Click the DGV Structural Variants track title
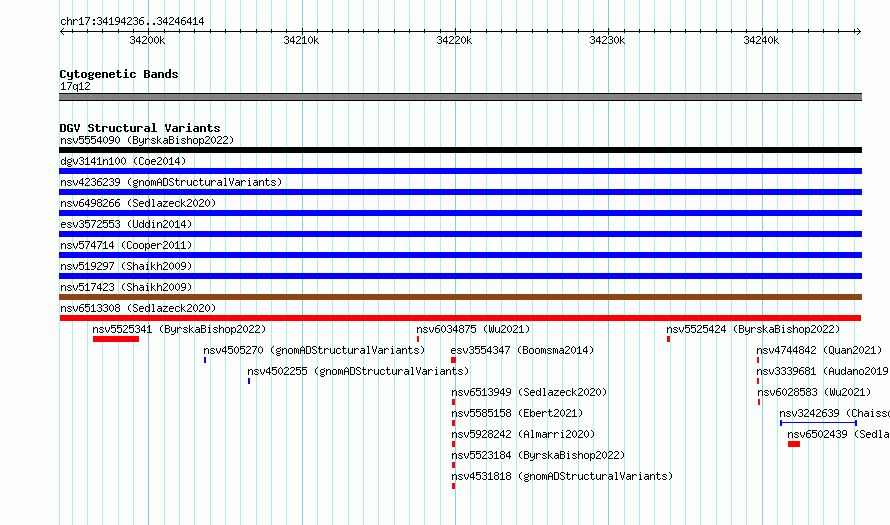Viewport: 890px width, 525px height. click(x=140, y=128)
